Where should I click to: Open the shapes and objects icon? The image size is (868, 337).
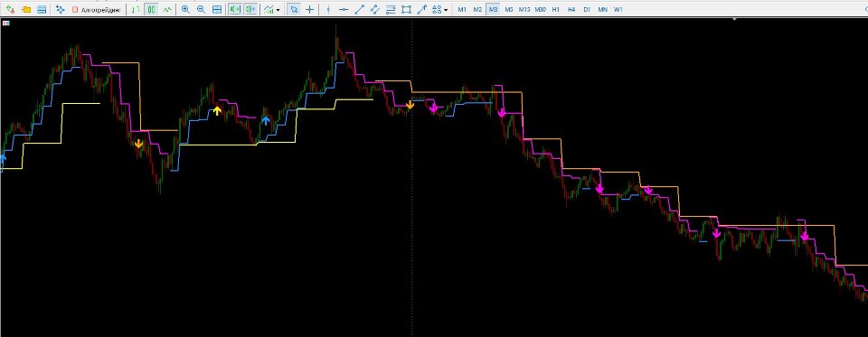click(x=437, y=9)
